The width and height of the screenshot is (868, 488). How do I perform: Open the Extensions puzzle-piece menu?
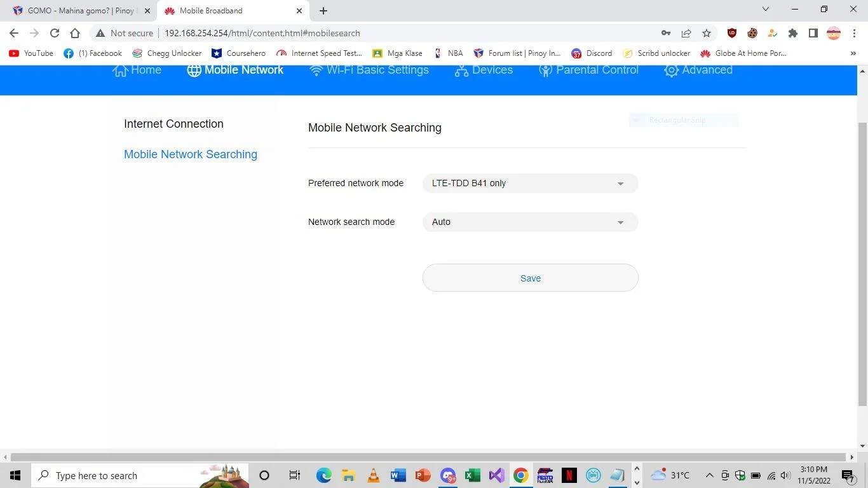(793, 33)
